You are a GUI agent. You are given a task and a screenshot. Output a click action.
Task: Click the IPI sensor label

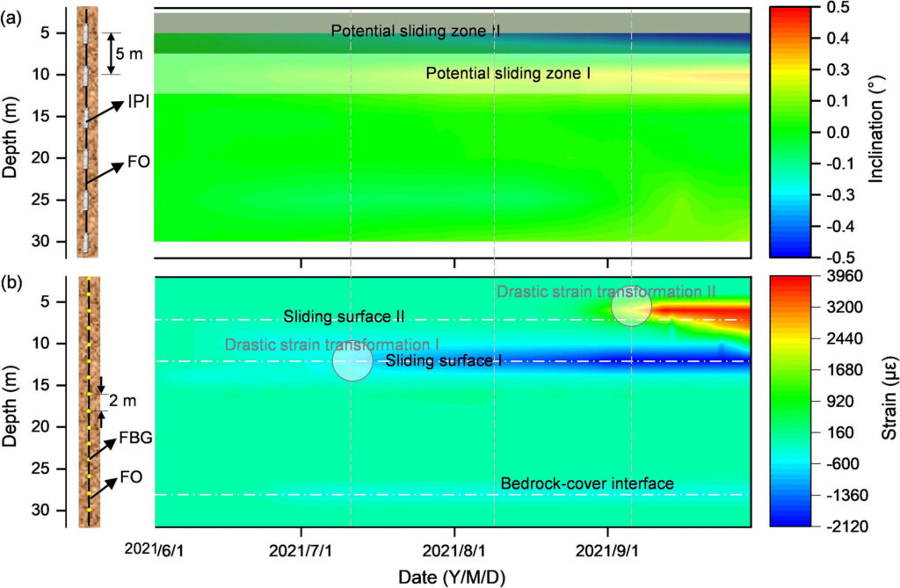tap(139, 102)
